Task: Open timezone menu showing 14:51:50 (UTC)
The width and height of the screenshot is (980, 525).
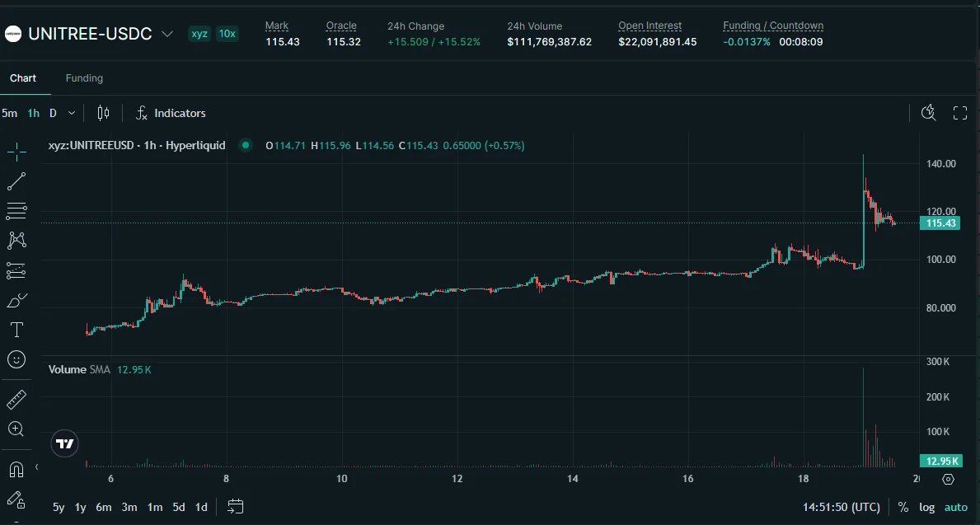Action: coord(842,507)
